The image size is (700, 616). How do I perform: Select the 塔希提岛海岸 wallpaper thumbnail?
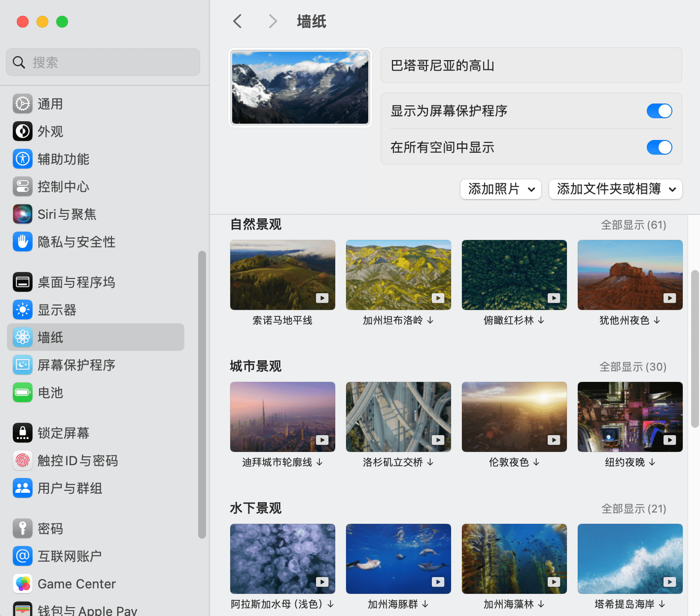(x=630, y=559)
